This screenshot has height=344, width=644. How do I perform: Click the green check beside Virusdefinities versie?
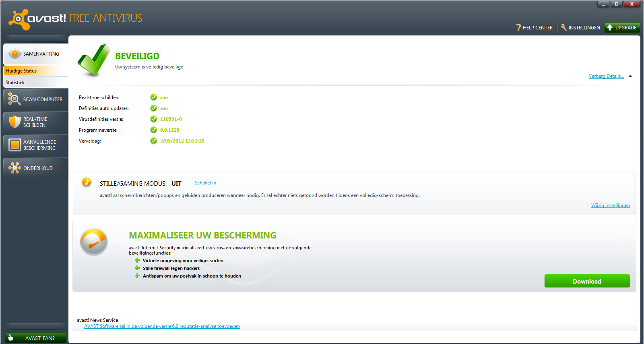coord(153,119)
